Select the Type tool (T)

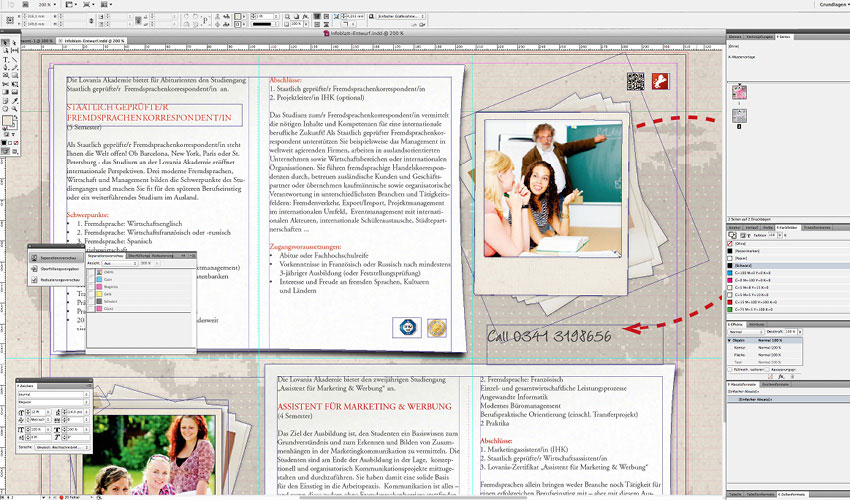click(x=5, y=60)
